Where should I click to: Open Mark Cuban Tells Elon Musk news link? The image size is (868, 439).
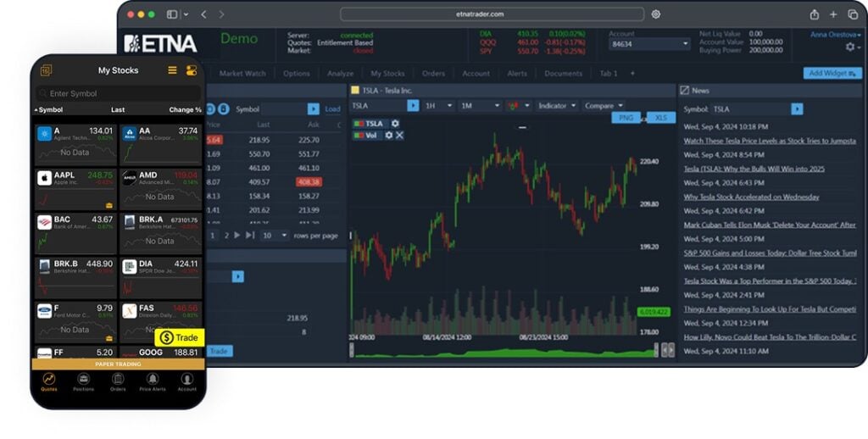click(x=770, y=225)
